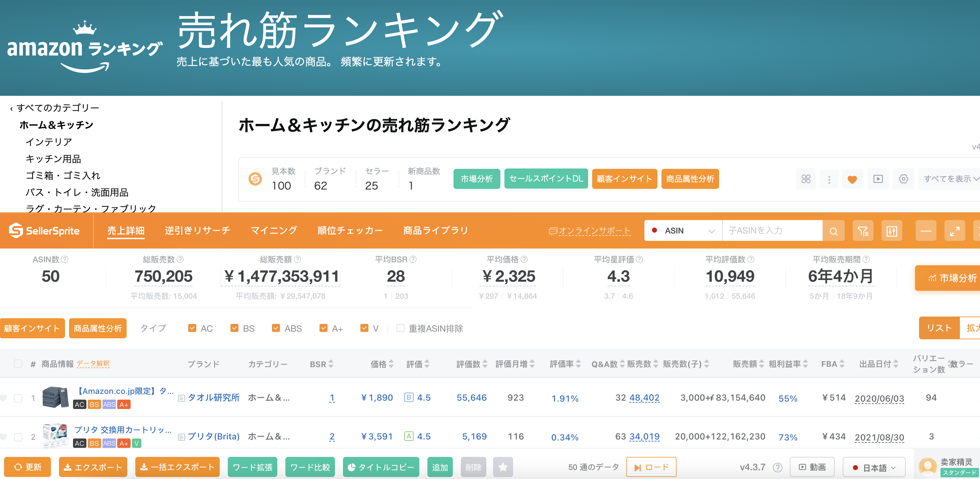Open the column settings sliders icon
980x479 pixels.
coord(892,230)
